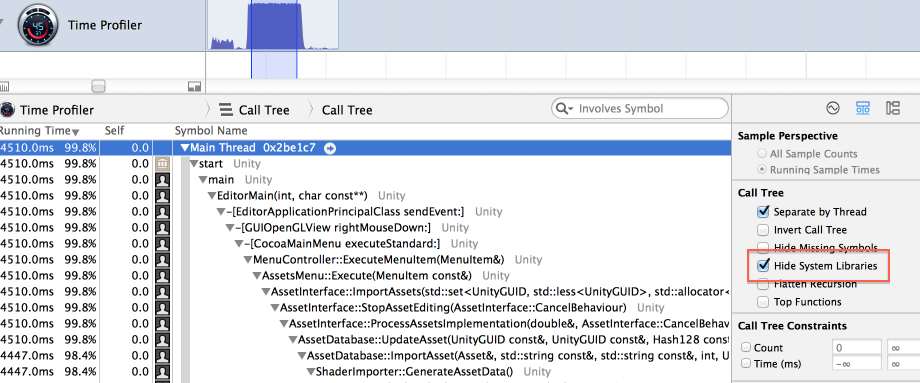Click the track height slider knob
920x383 pixels.
click(99, 87)
